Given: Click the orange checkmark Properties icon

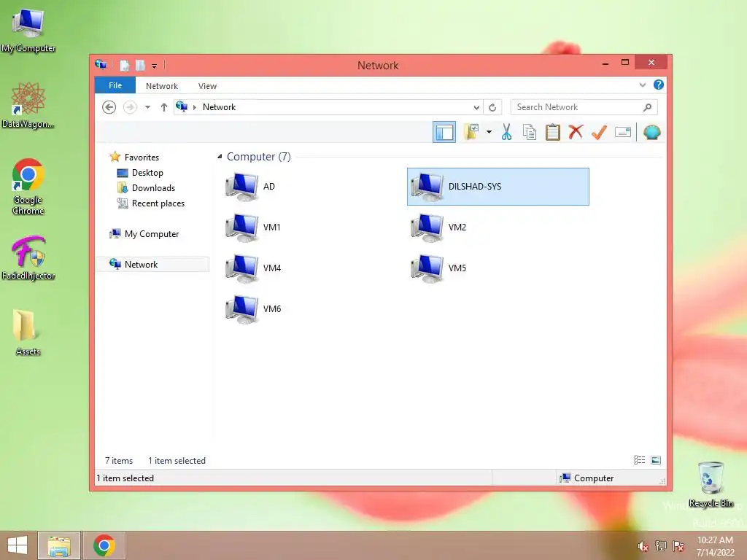Looking at the screenshot, I should [x=600, y=132].
